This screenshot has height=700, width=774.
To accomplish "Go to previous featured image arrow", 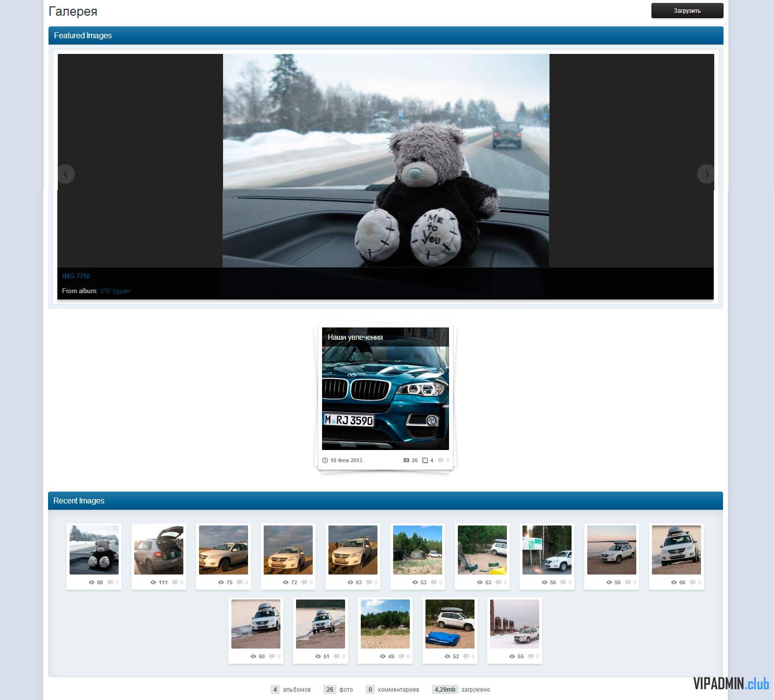I will coord(66,174).
